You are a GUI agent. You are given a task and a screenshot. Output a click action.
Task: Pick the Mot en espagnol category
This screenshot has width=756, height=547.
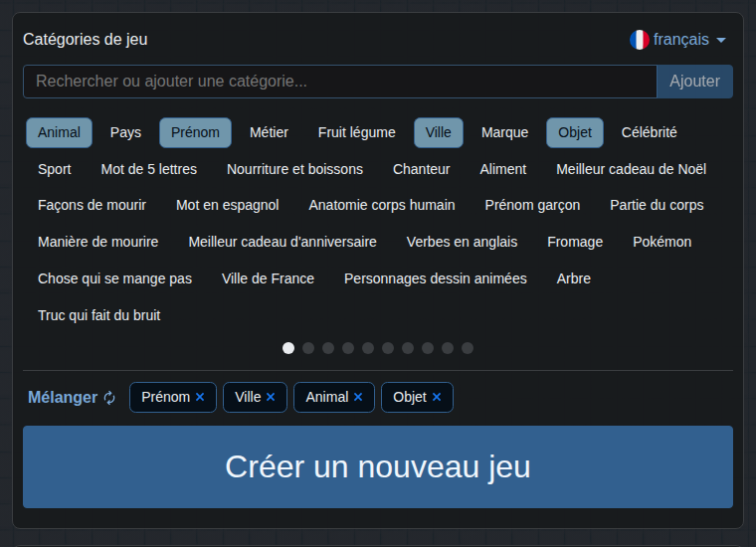(x=227, y=205)
